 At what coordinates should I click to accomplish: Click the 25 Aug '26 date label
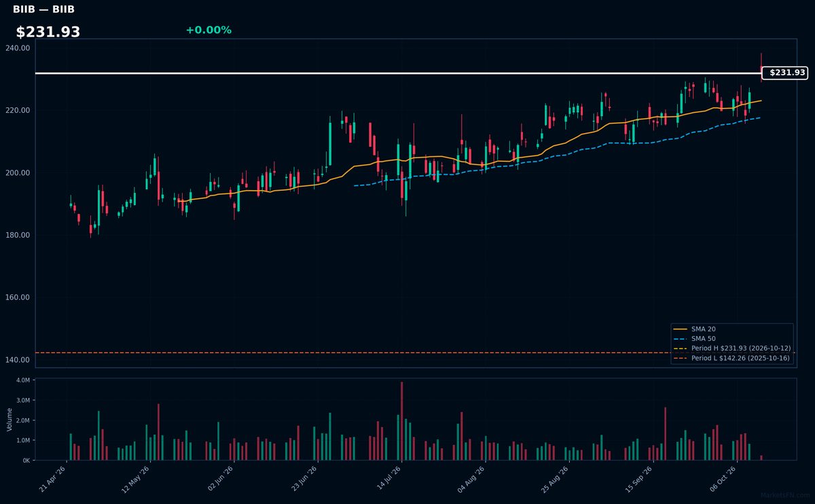click(x=555, y=480)
